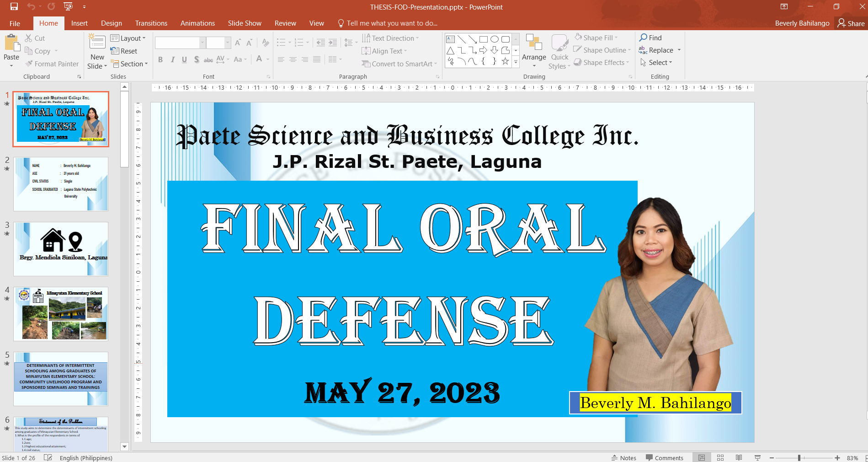This screenshot has height=462, width=868.
Task: Increase list indent level icon
Action: pyautogui.click(x=333, y=43)
